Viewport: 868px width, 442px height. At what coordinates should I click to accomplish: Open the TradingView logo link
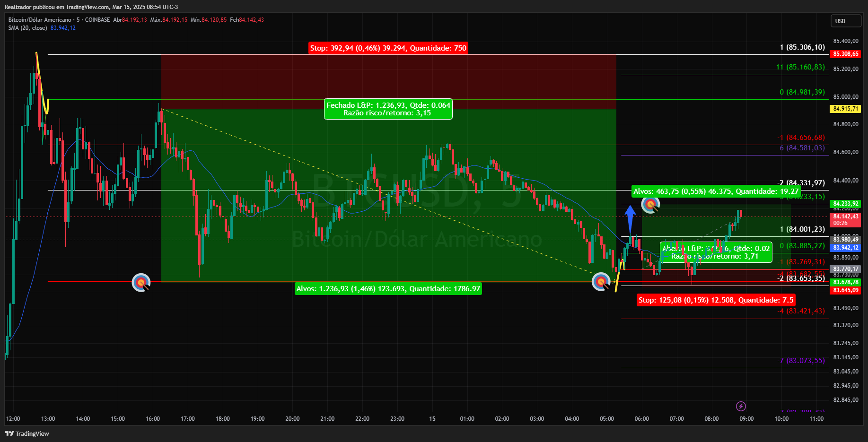point(27,433)
